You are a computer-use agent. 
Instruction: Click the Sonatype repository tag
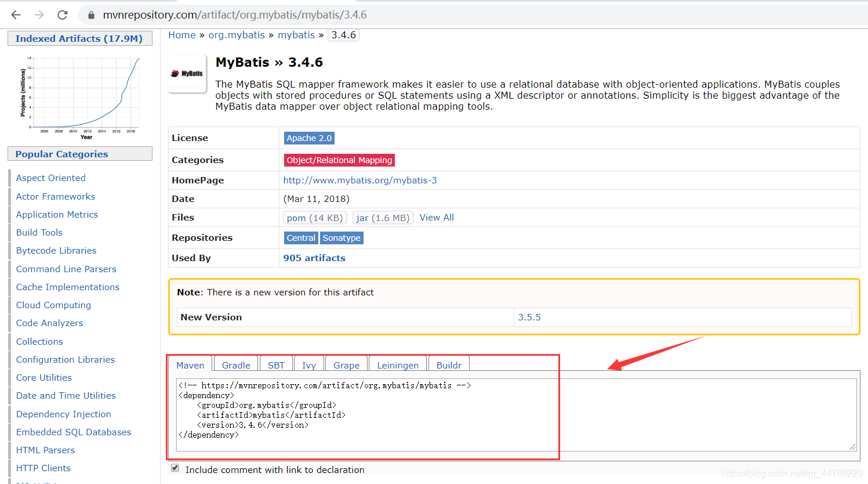[342, 238]
